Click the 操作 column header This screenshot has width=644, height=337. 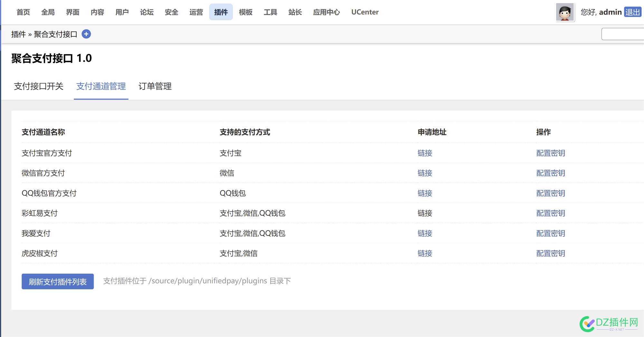[544, 132]
